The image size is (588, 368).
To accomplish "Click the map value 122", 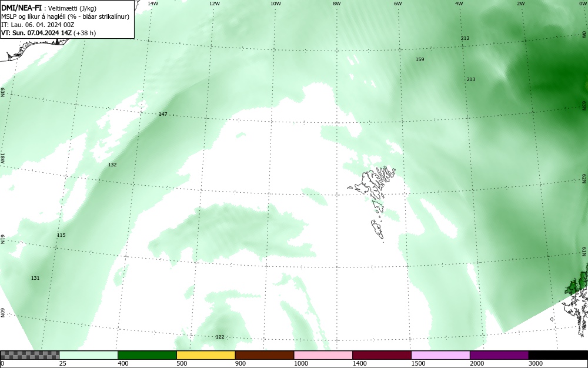I will click(x=220, y=337).
